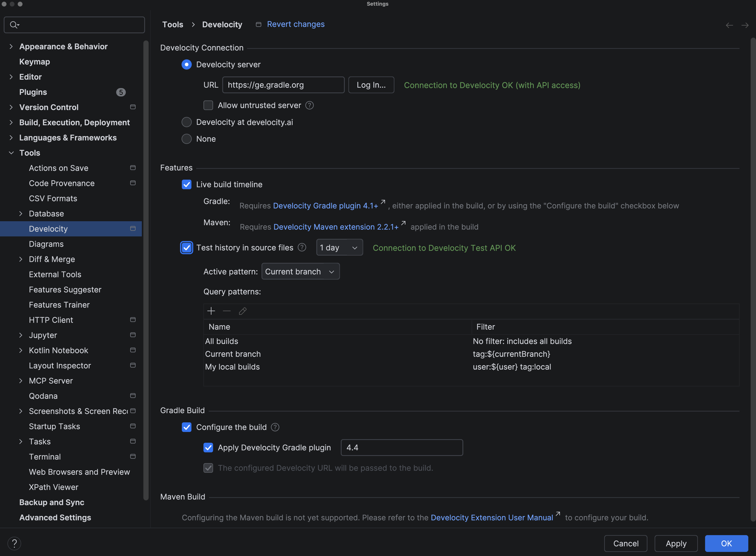Click project-level icon next to Version Control
This screenshot has height=556, width=756.
[133, 107]
